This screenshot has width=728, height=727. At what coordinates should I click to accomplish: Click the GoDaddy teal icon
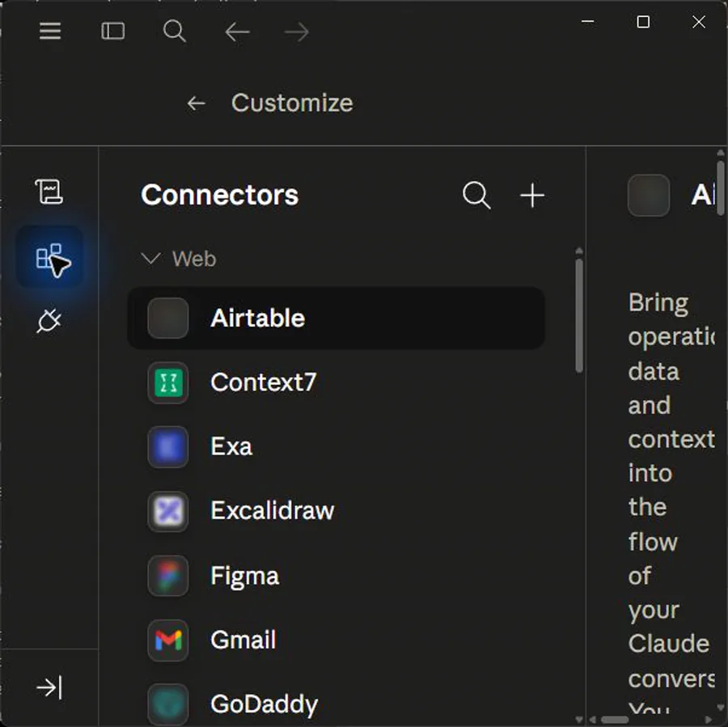coord(168,704)
